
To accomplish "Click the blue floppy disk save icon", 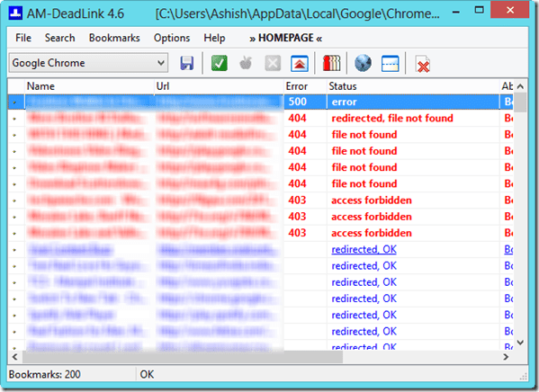I will [x=186, y=64].
